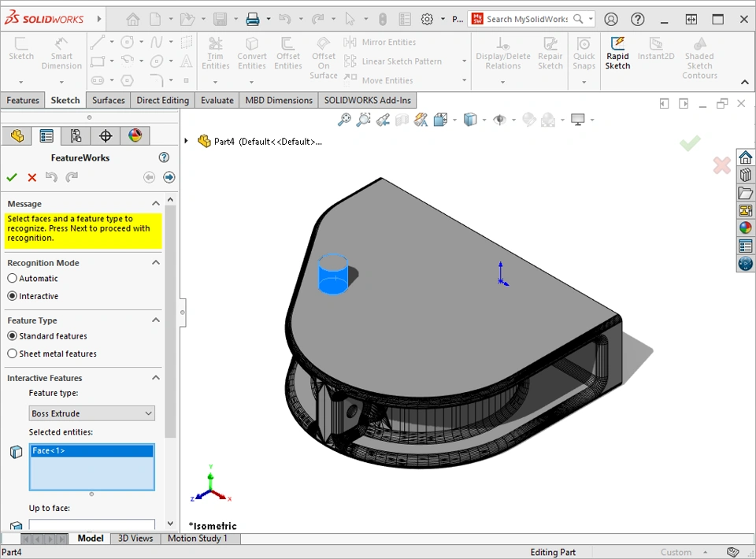Click the Up to face selection box

coord(91,524)
